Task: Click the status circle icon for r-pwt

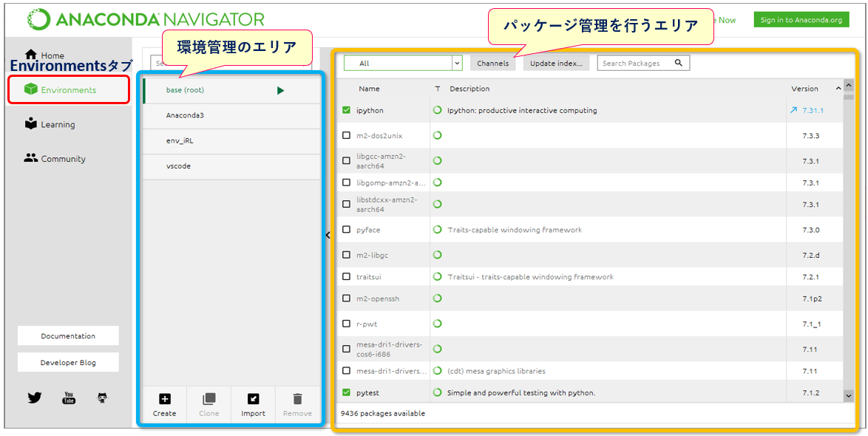Action: pos(437,323)
